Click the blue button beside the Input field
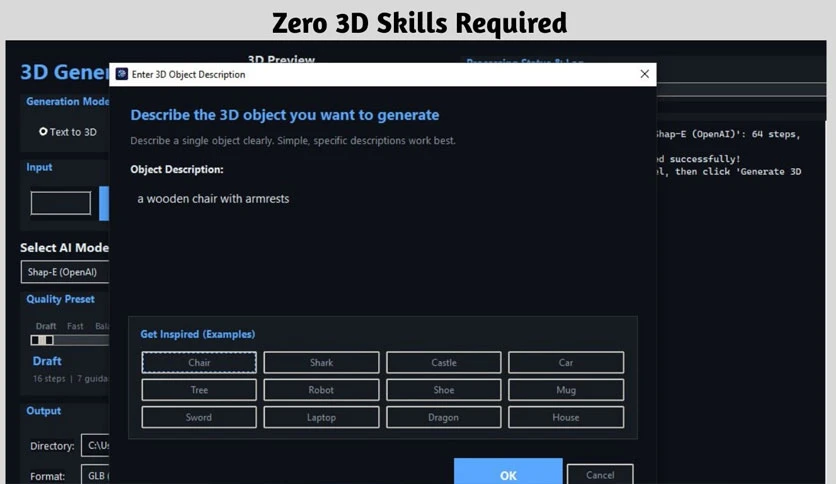The width and height of the screenshot is (836, 484). [x=104, y=203]
